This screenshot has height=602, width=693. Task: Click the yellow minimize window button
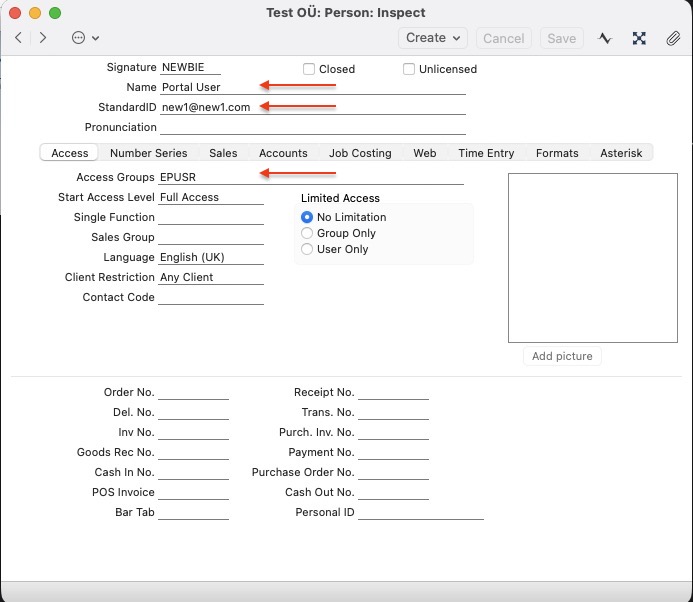pos(35,13)
